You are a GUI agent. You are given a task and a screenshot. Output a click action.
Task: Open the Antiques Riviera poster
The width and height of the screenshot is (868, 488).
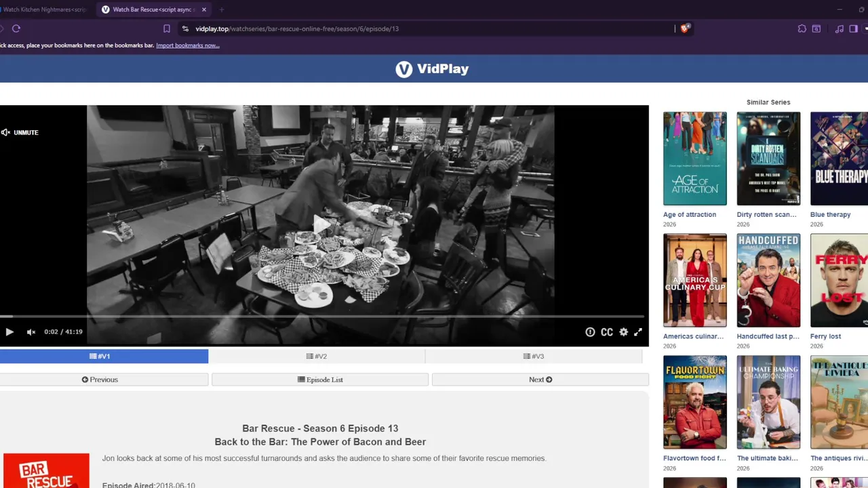click(839, 403)
